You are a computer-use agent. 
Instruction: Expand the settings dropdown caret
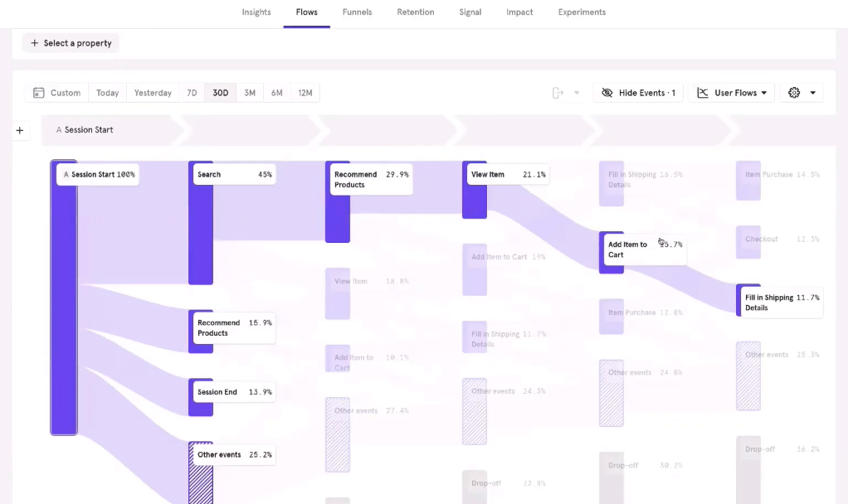tap(813, 93)
